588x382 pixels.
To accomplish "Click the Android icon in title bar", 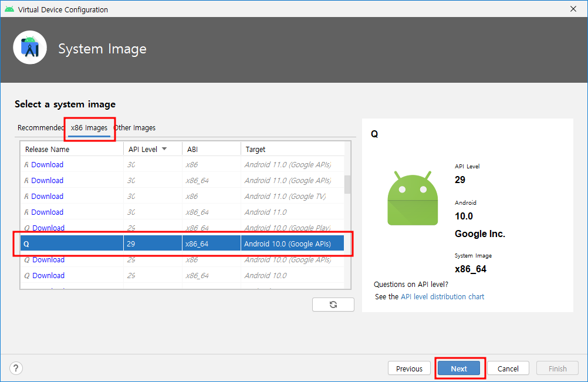I will click(x=9, y=9).
